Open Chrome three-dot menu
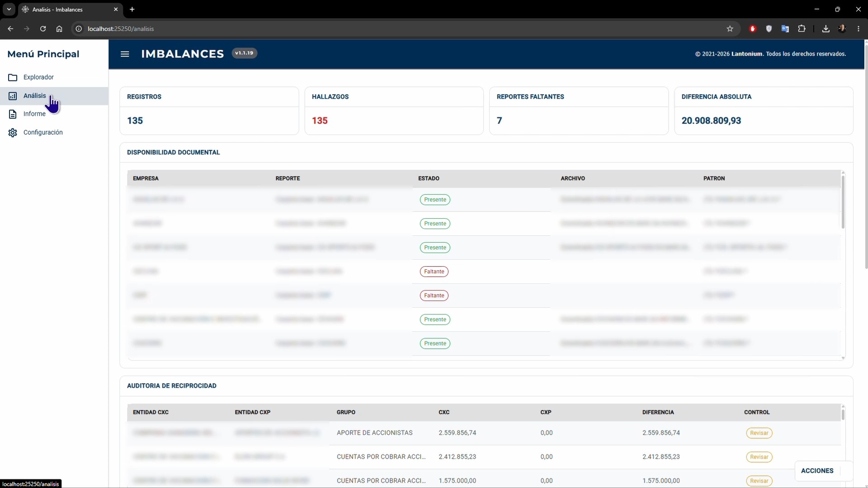Viewport: 868px width, 488px height. (x=859, y=29)
